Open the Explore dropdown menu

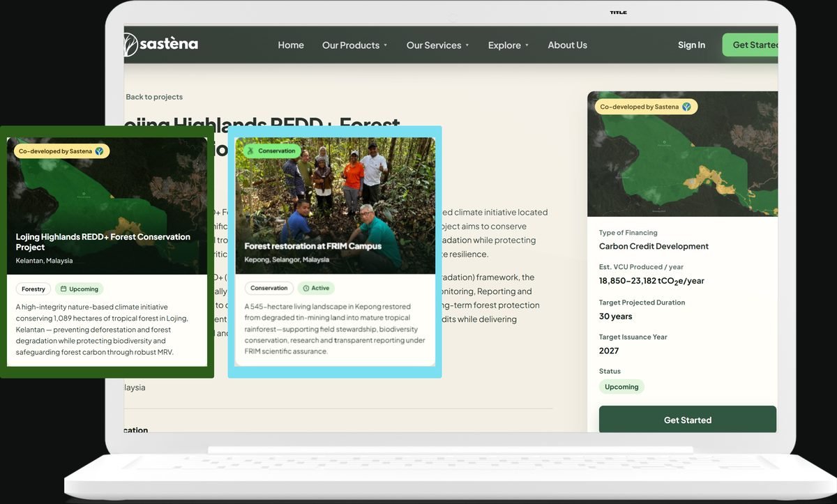(x=508, y=45)
